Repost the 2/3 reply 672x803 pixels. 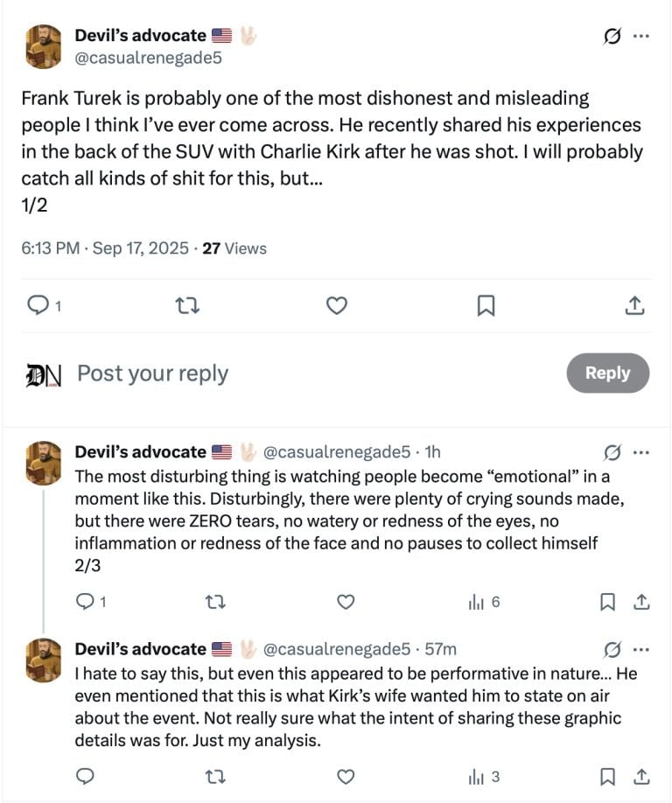tap(214, 602)
